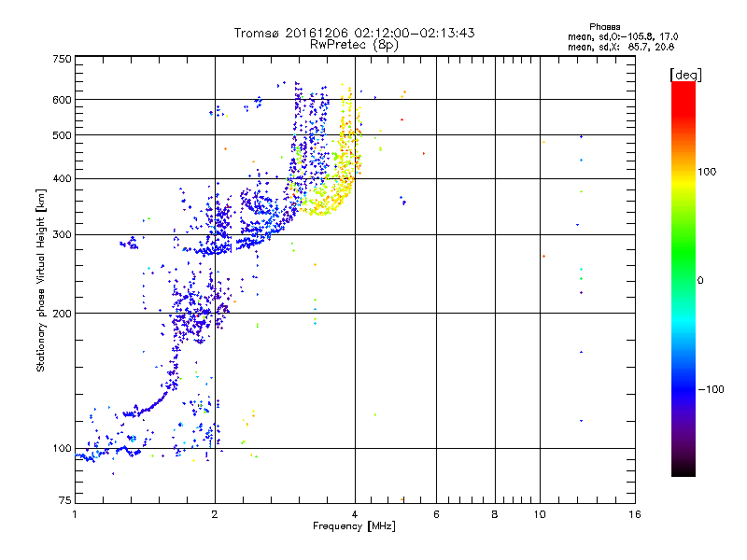Image resolution: width=747 pixels, height=560 pixels.
Task: Click the x-axis tick label '2'
Action: point(215,514)
